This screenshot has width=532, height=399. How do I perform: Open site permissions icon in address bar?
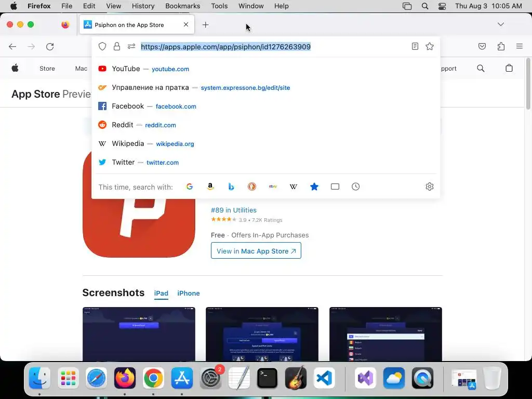click(131, 46)
